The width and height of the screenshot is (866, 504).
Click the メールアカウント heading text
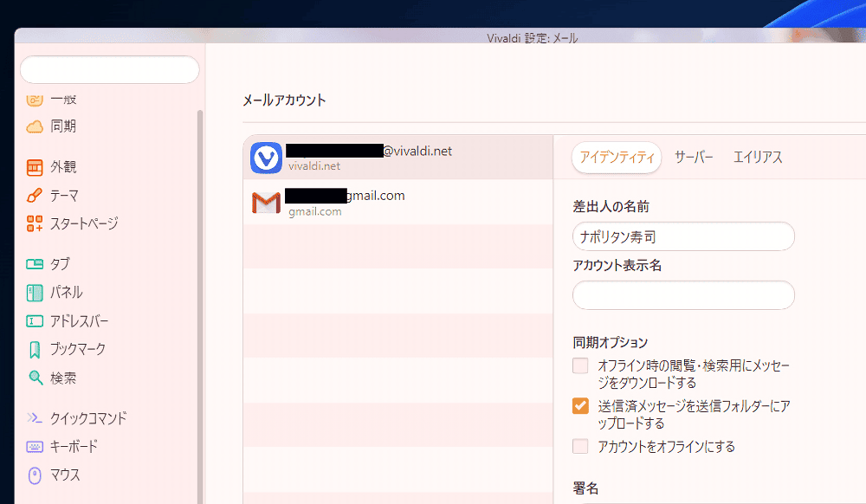(x=284, y=100)
